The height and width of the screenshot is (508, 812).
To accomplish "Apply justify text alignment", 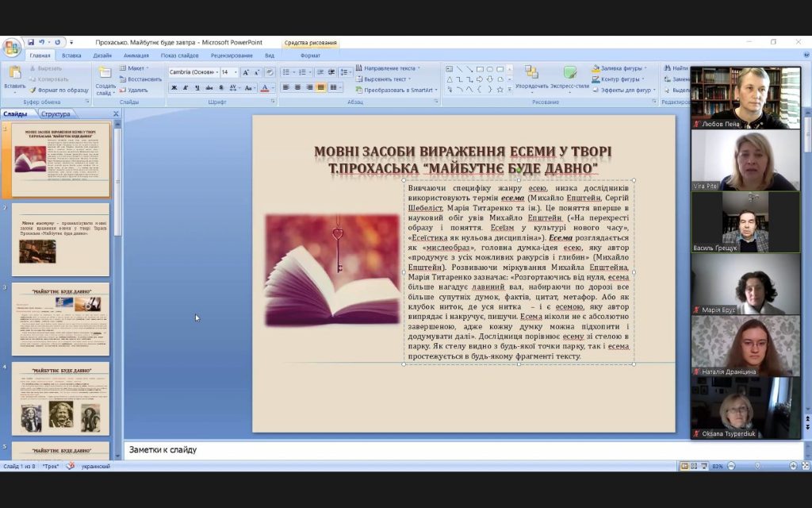I will coord(321,87).
